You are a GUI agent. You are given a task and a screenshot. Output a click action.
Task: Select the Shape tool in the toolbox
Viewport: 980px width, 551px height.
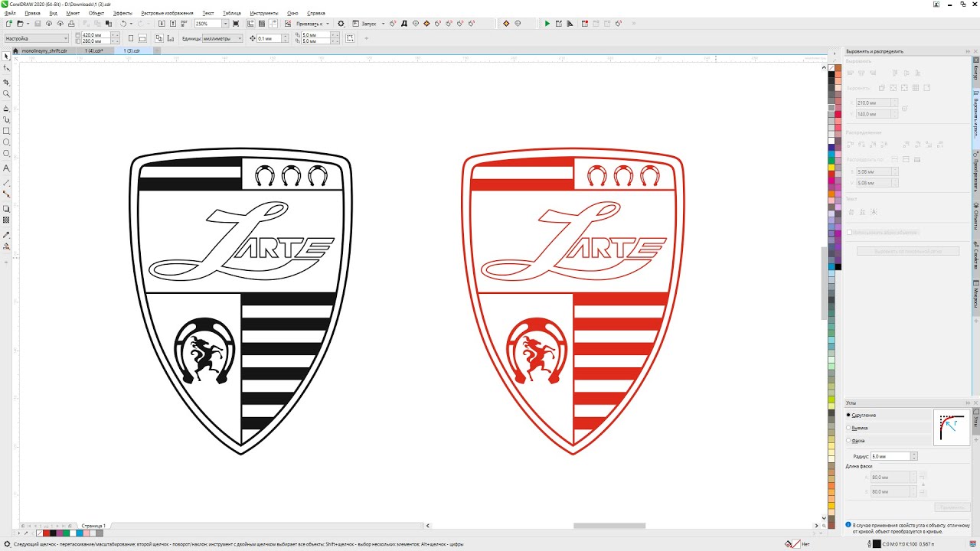7,68
